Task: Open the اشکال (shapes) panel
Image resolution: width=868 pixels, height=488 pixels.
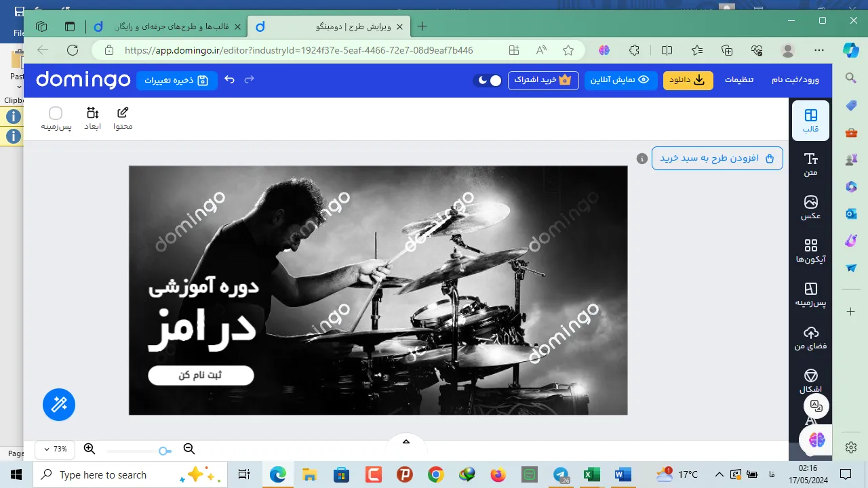Action: point(810,381)
